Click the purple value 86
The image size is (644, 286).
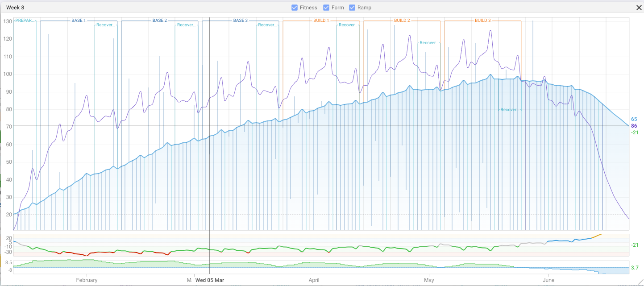pos(634,126)
